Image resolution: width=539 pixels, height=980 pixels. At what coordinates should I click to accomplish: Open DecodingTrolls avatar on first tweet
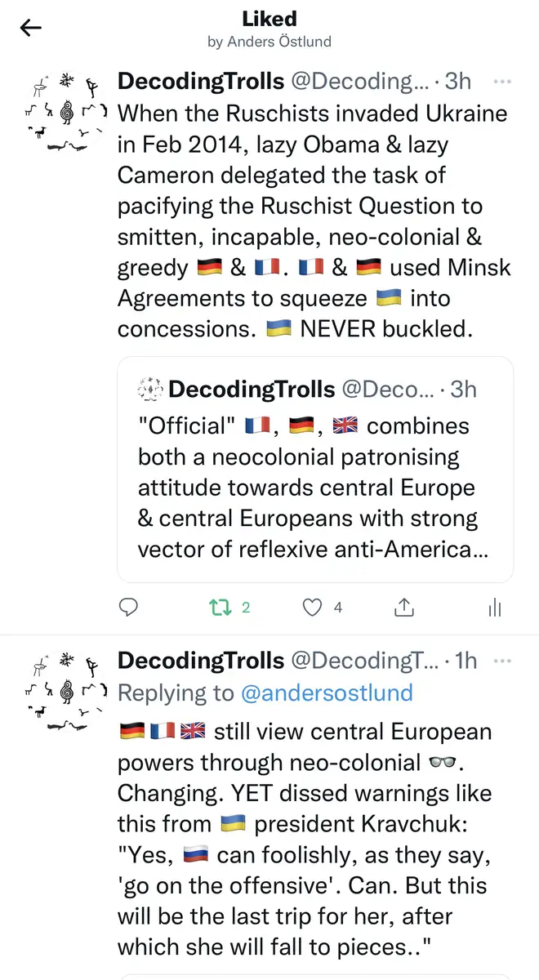(x=65, y=113)
